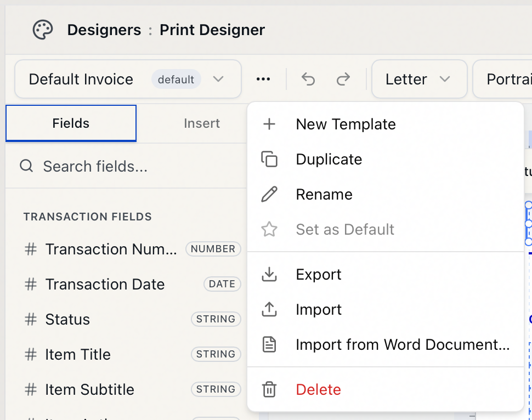Click hash icon beside Transaction Number
Screen dimensions: 532x420
[x=31, y=249]
